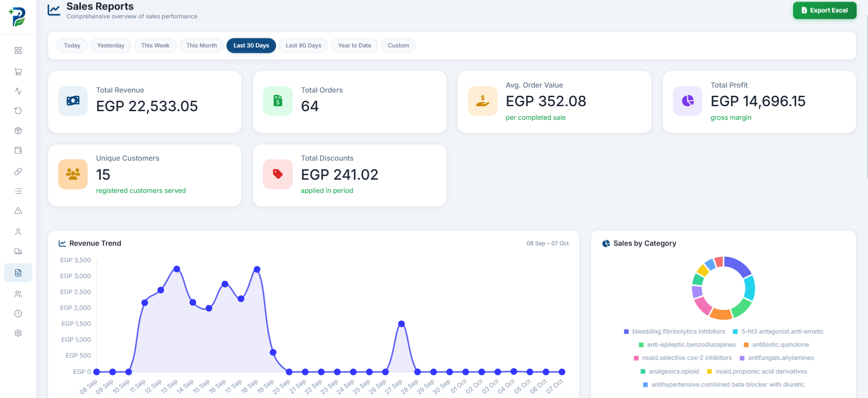Click the 13 Sep peak point on Revenue Trend
The image size is (868, 398).
point(177,269)
